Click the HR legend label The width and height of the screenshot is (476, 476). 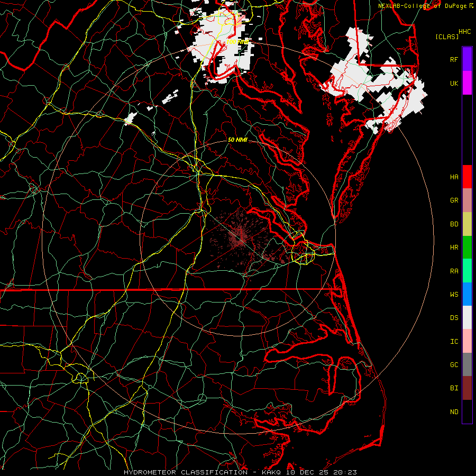click(x=454, y=248)
